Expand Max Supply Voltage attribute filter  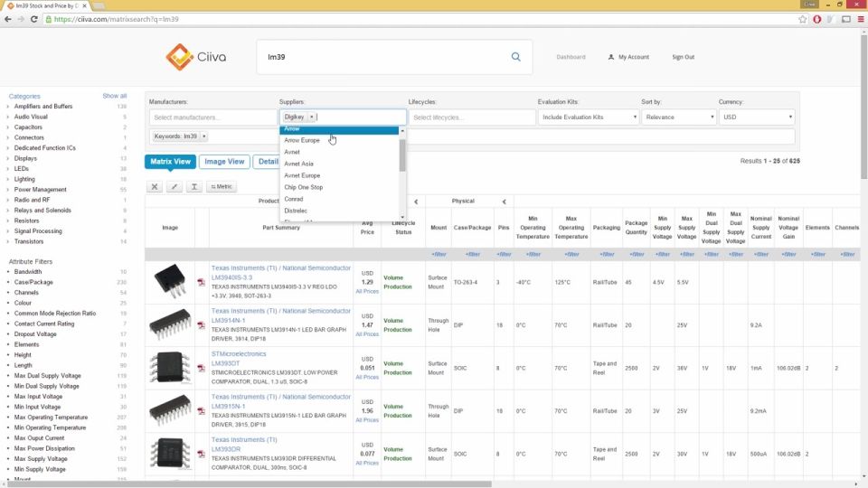[41, 459]
